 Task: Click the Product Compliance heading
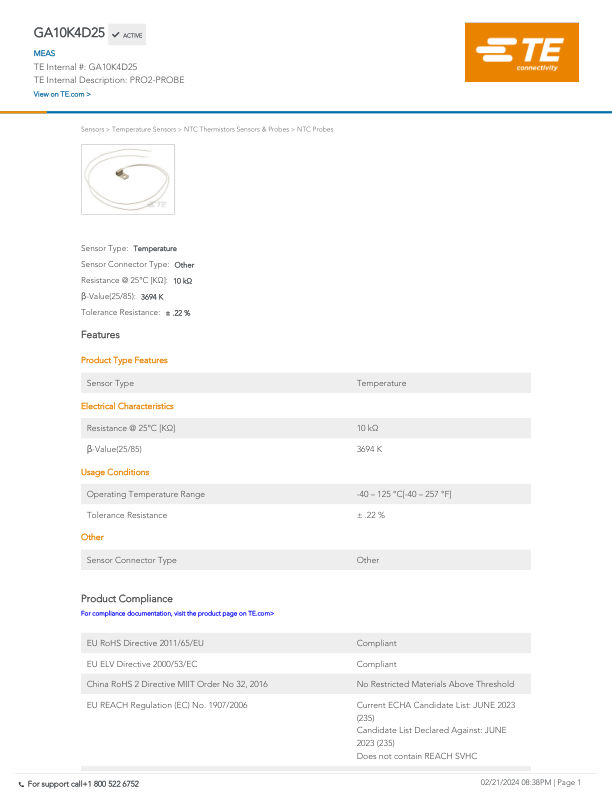click(x=127, y=599)
